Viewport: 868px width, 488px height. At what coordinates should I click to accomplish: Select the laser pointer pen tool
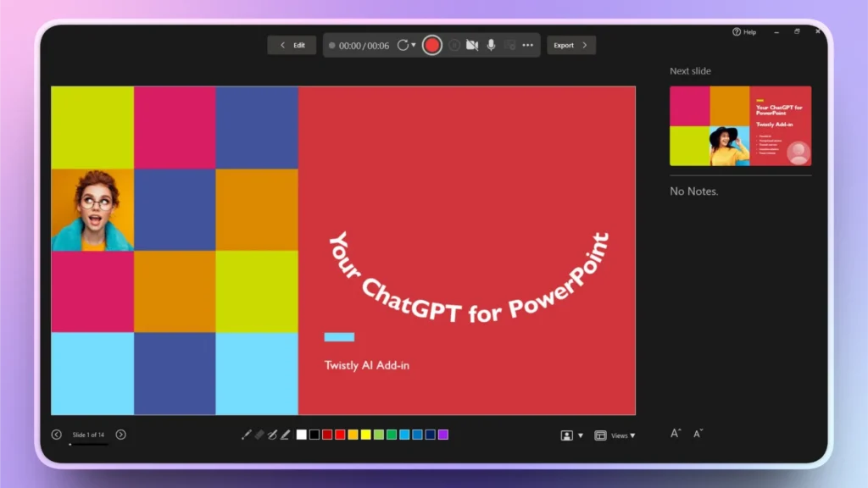pos(246,435)
